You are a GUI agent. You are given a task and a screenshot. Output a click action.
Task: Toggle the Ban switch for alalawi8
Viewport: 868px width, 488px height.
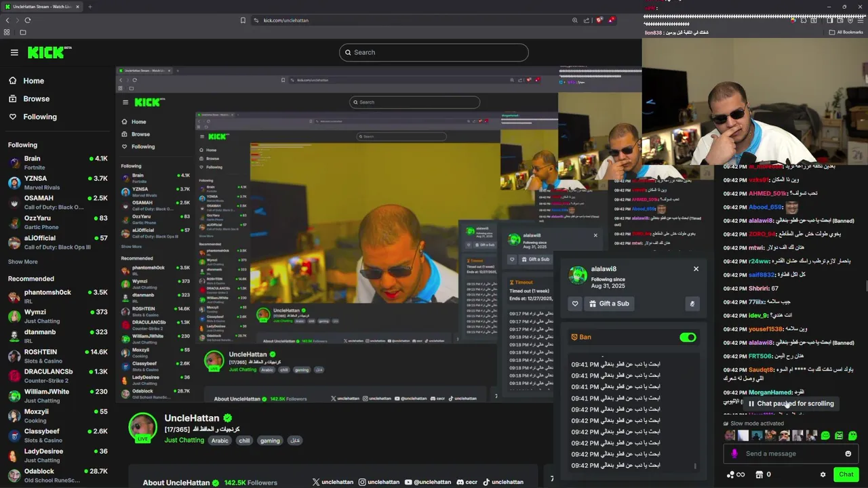click(x=688, y=338)
